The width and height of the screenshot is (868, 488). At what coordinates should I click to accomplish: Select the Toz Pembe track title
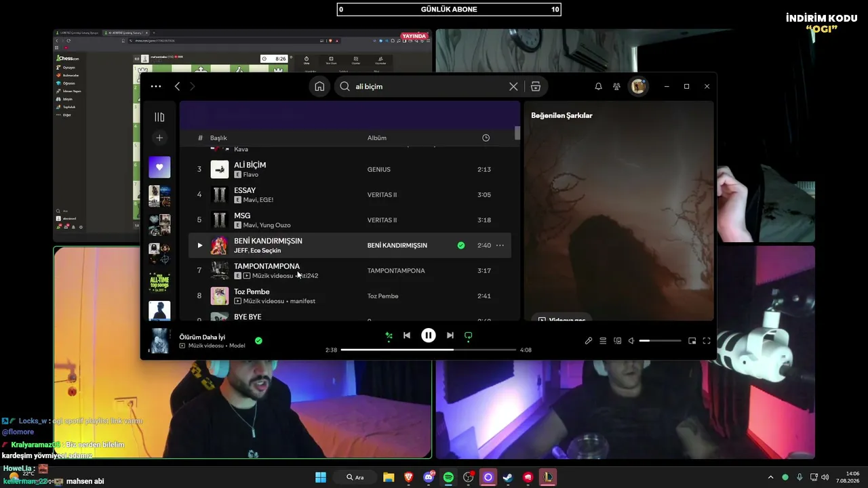(x=252, y=291)
